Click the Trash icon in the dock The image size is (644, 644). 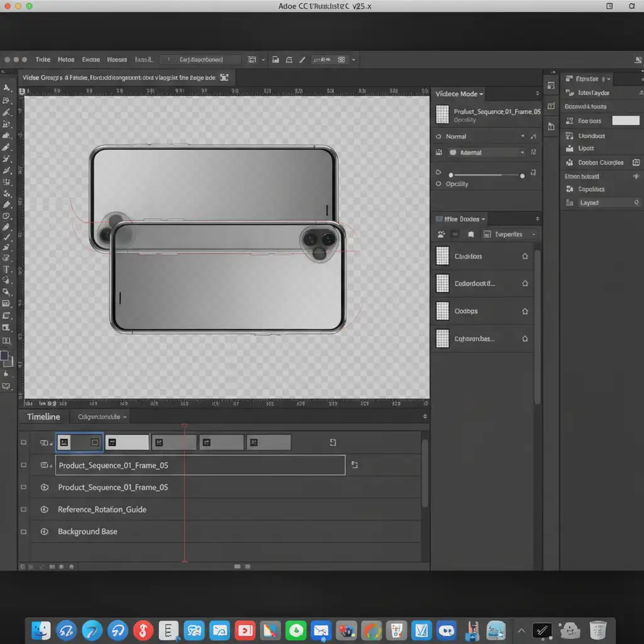(598, 630)
